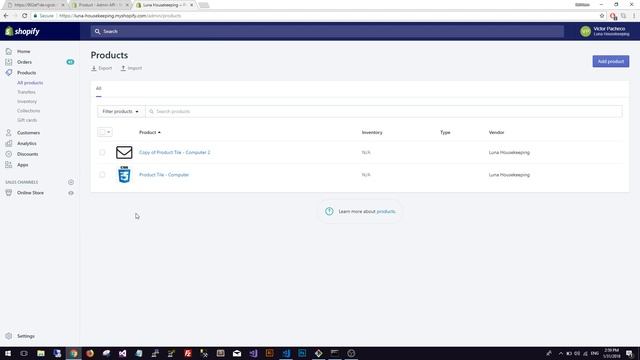Open Orders in sidebar
Image resolution: width=640 pixels, height=360 pixels.
24,62
